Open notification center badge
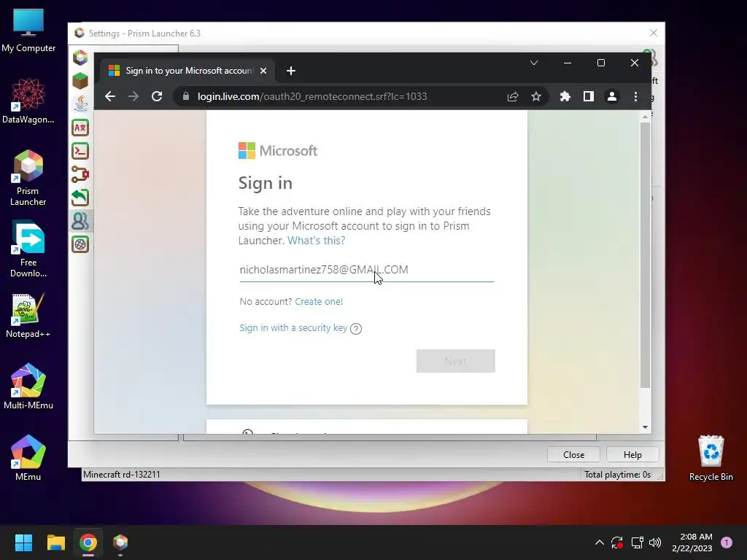This screenshot has height=560, width=747. click(727, 542)
